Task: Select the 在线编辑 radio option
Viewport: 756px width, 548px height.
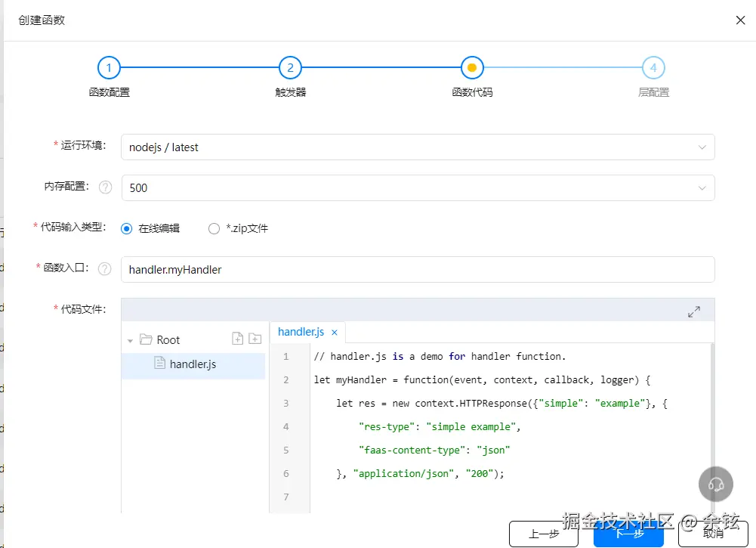Action: pos(127,228)
